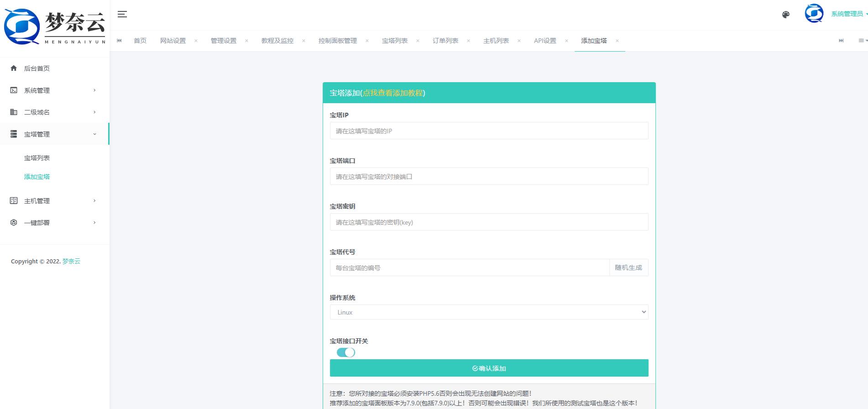Expand the 主机管理 sidebar menu
The height and width of the screenshot is (409, 868).
click(54, 201)
